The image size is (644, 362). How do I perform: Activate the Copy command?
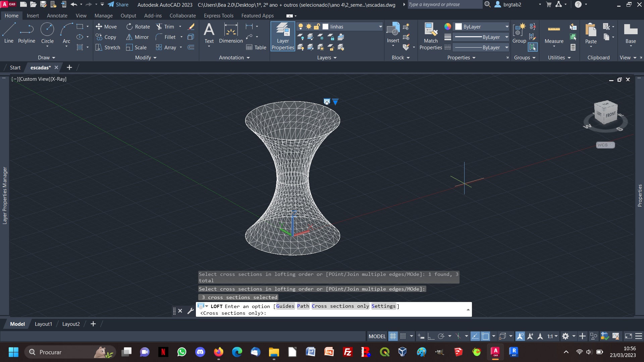point(106,37)
